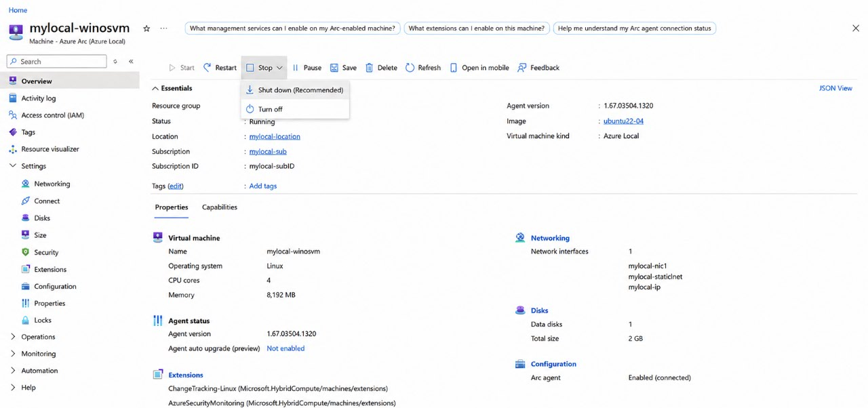Select Overview in sidebar

(x=70, y=81)
